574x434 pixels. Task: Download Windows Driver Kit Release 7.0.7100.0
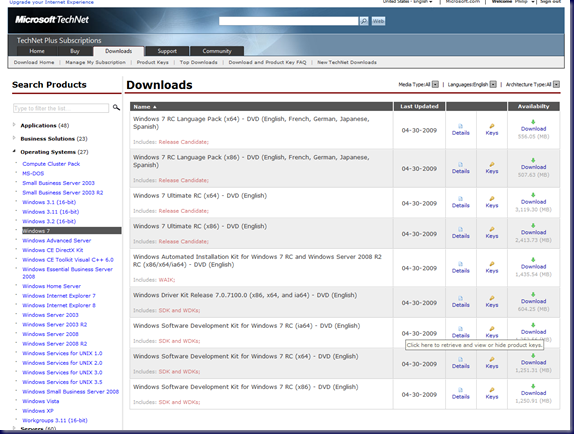click(533, 301)
